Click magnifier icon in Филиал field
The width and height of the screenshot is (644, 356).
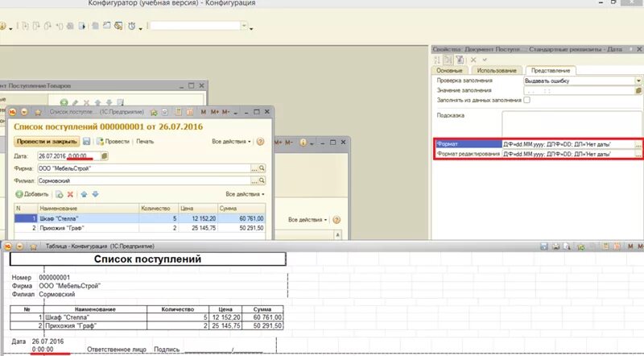[262, 180]
